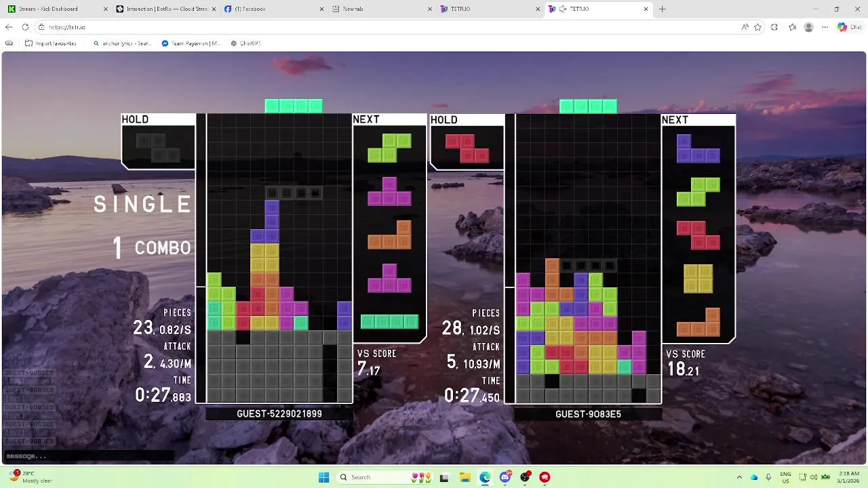Open Task View taskbar icon
The image size is (868, 488).
point(444,477)
